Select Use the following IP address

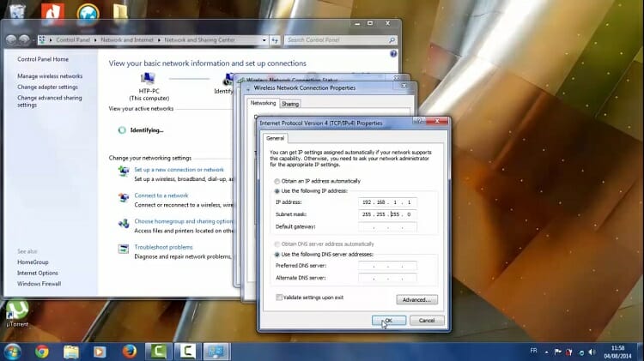click(276, 191)
